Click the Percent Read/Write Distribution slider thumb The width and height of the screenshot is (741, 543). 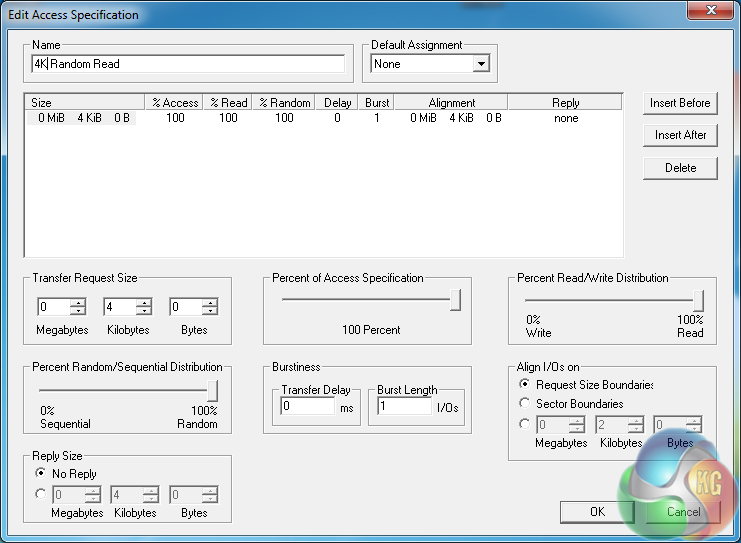point(698,300)
